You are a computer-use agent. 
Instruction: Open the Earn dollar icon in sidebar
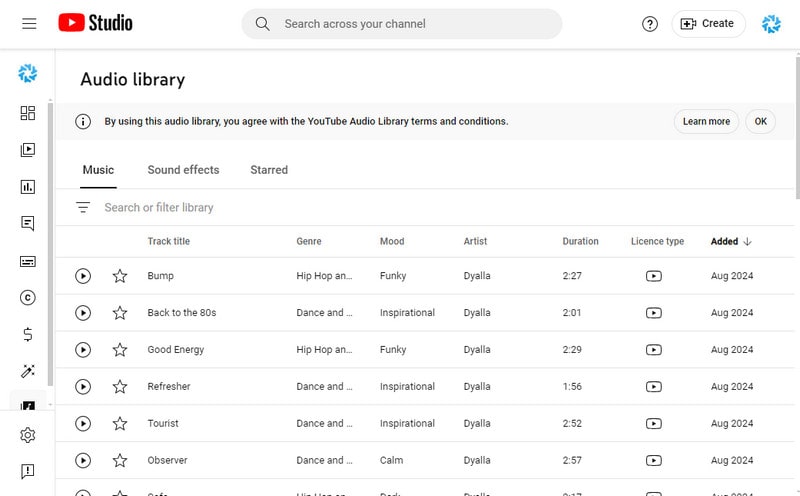click(28, 334)
